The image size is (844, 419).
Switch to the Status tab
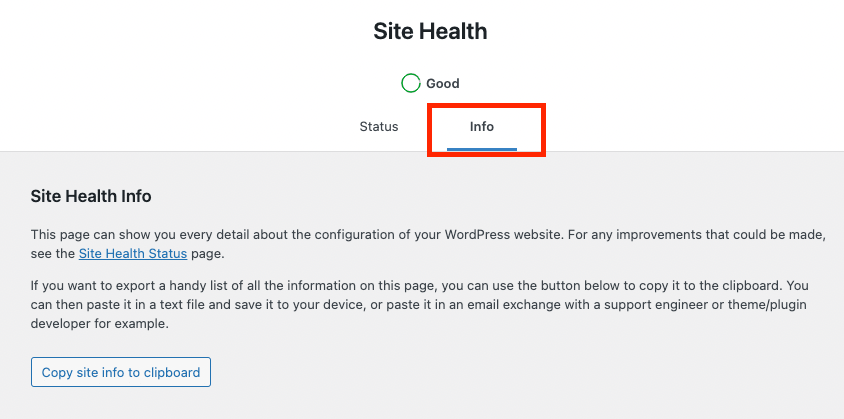tap(379, 127)
